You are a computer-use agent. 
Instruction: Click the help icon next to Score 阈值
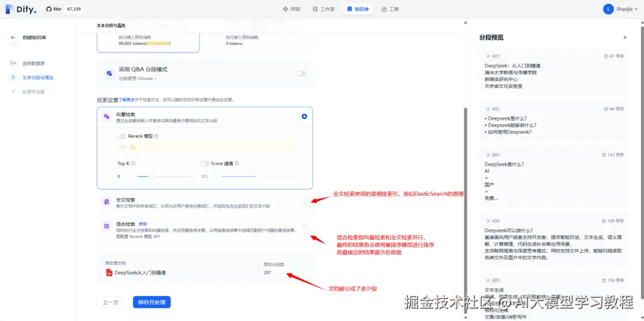pos(237,163)
